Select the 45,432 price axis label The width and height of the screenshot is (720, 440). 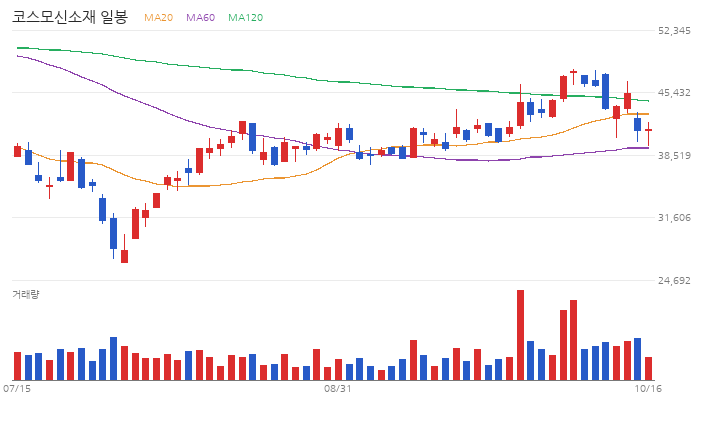point(674,93)
